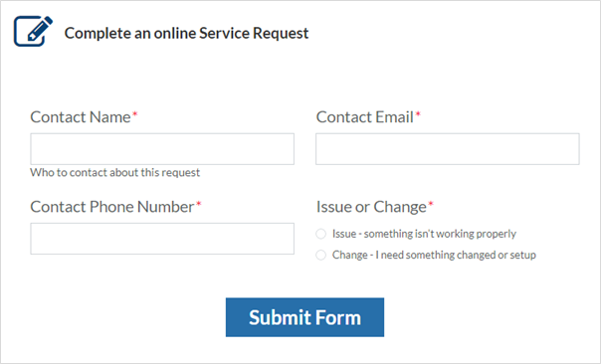Select the Change radio button
Screen dimensions: 601x364
(x=320, y=255)
